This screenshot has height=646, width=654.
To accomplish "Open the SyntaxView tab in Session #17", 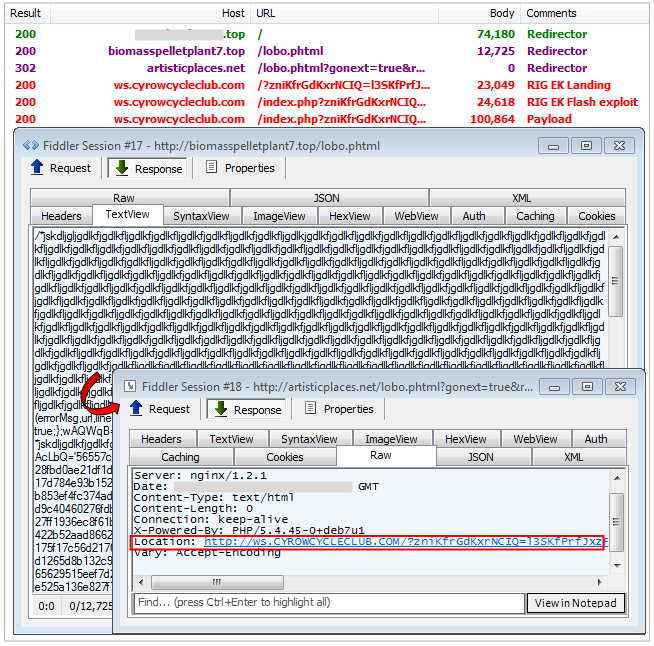I will 200,216.
